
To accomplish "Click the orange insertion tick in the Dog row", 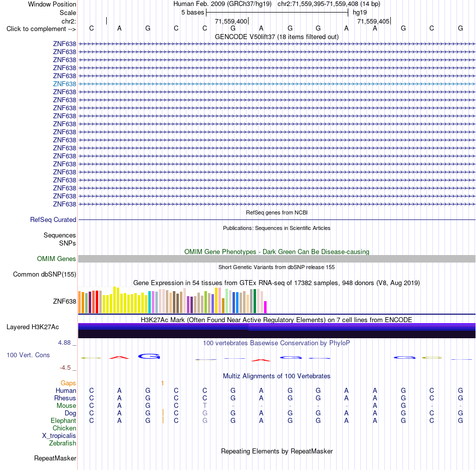I will (163, 412).
